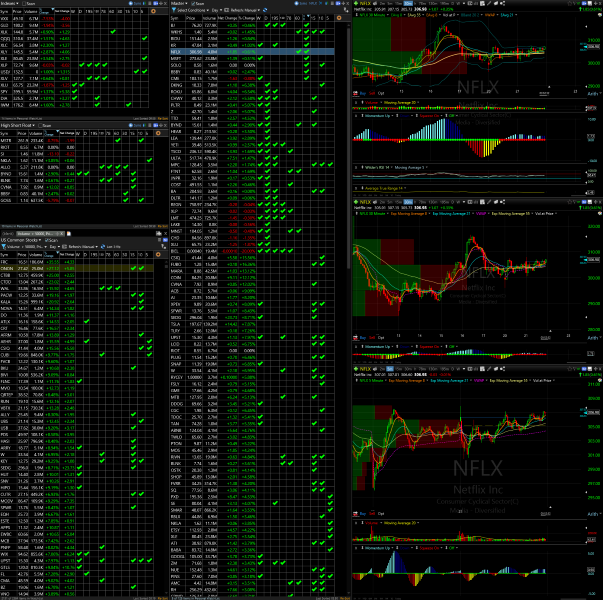The image size is (603, 600).
Task: Open the Arith scale dropdown on top chart
Action: [594, 93]
